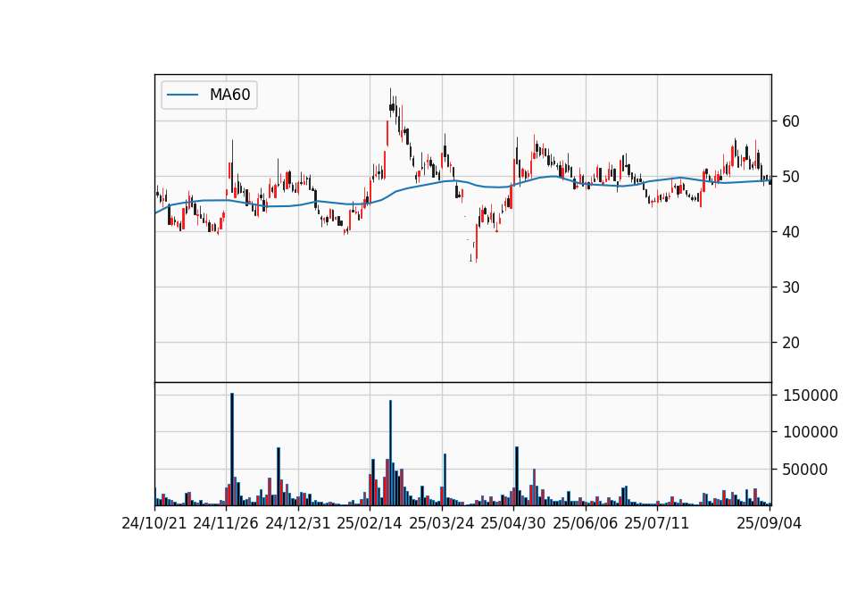Click the 25/04/30 date label

pos(513,523)
